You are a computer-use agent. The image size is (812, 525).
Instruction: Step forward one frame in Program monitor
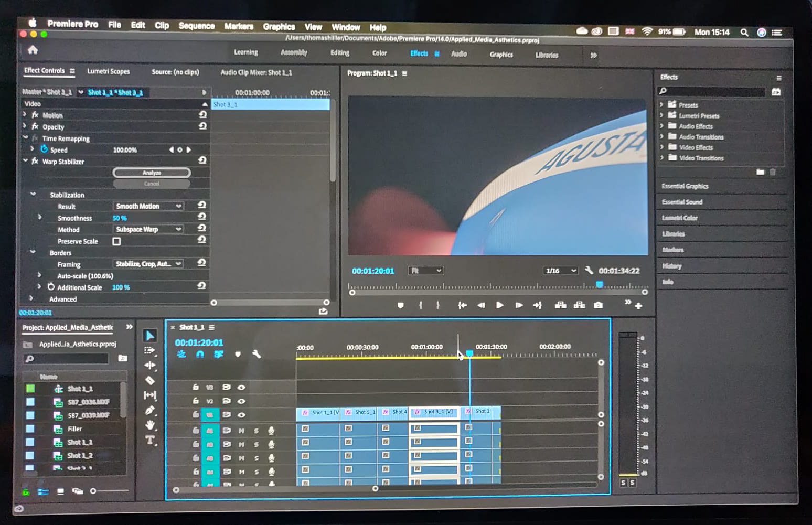pos(518,305)
